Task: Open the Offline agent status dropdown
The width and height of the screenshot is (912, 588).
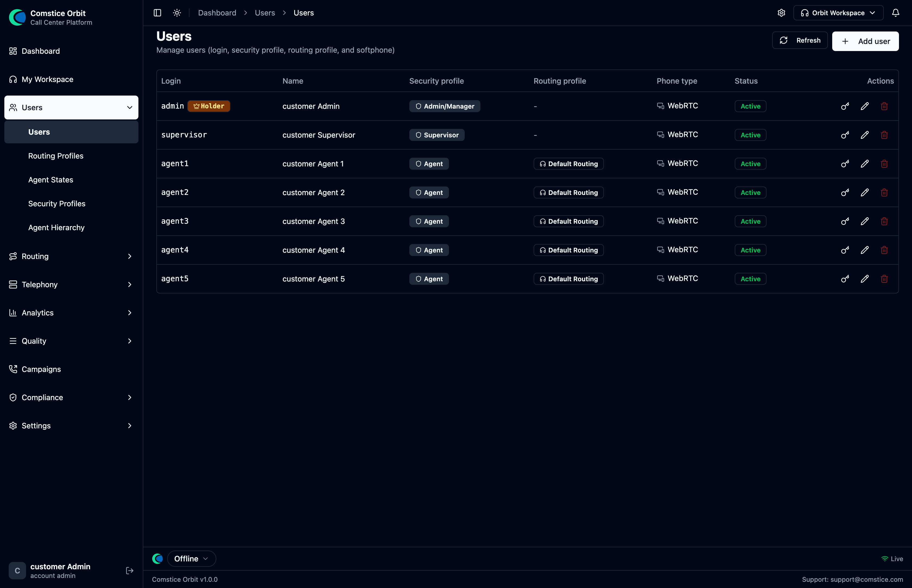Action: tap(191, 559)
